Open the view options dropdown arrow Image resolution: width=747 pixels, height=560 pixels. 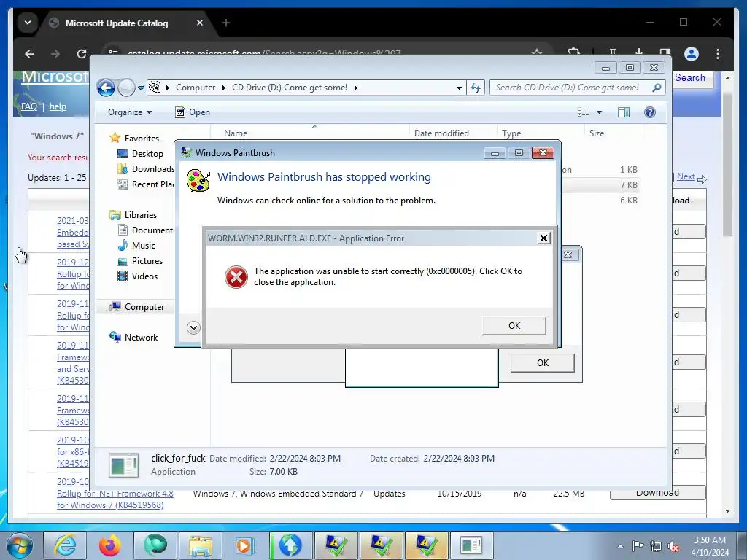tap(600, 112)
